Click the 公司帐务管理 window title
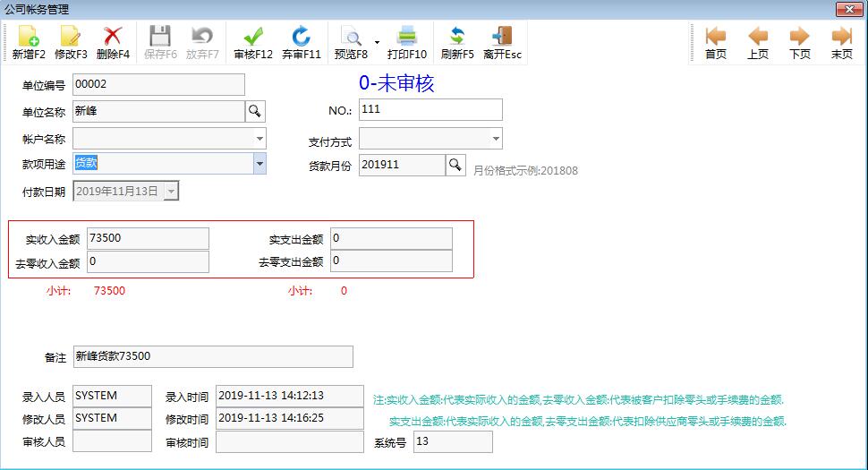The height and width of the screenshot is (470, 868). (x=37, y=10)
